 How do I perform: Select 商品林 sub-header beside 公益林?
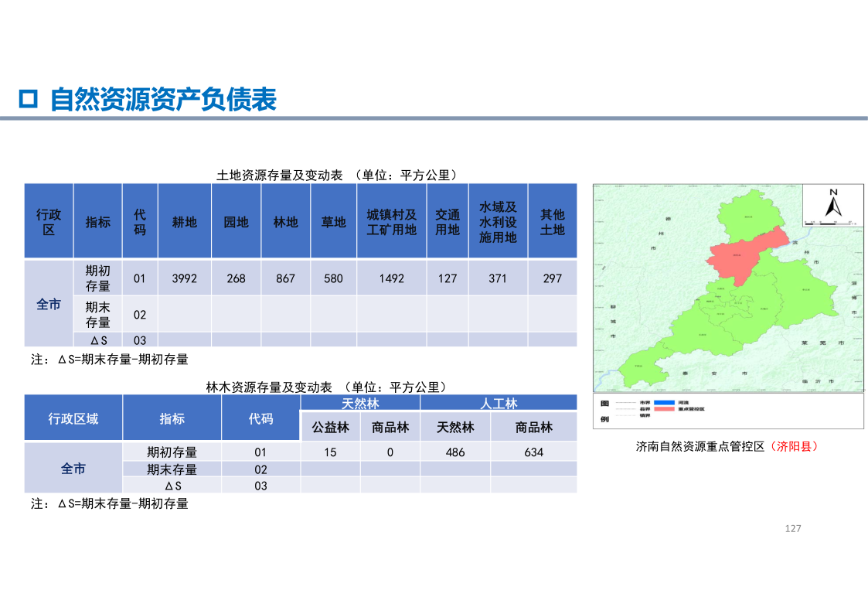point(390,427)
